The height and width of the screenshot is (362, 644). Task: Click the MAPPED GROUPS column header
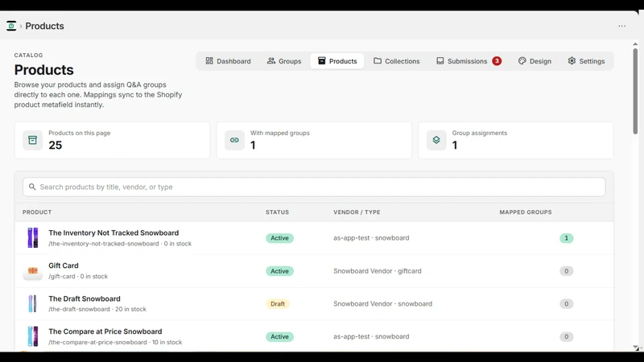526,212
